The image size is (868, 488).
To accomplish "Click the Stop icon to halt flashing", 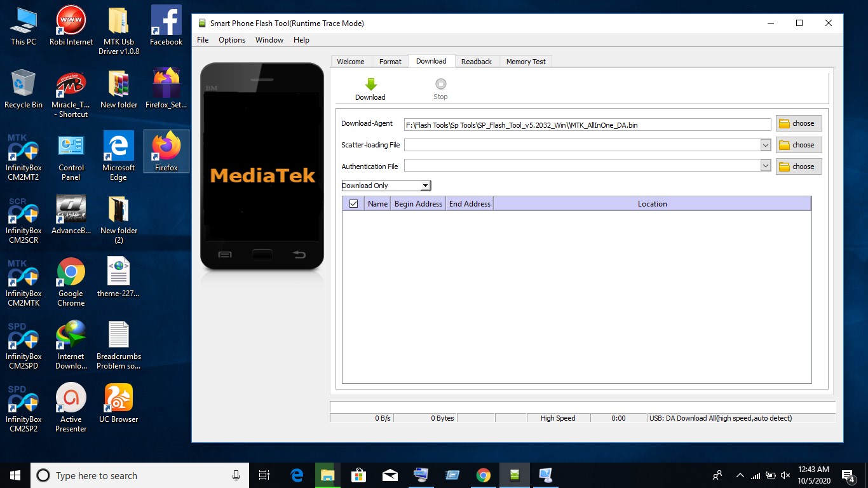I will point(440,87).
